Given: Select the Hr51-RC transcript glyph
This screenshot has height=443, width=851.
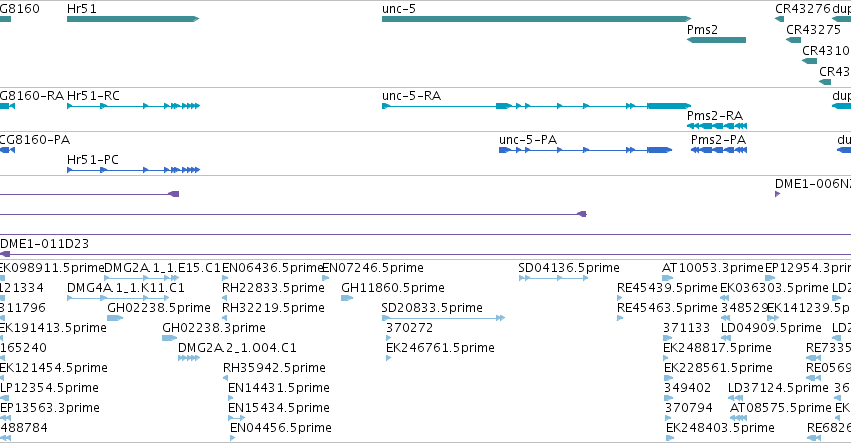Looking at the screenshot, I should [134, 106].
